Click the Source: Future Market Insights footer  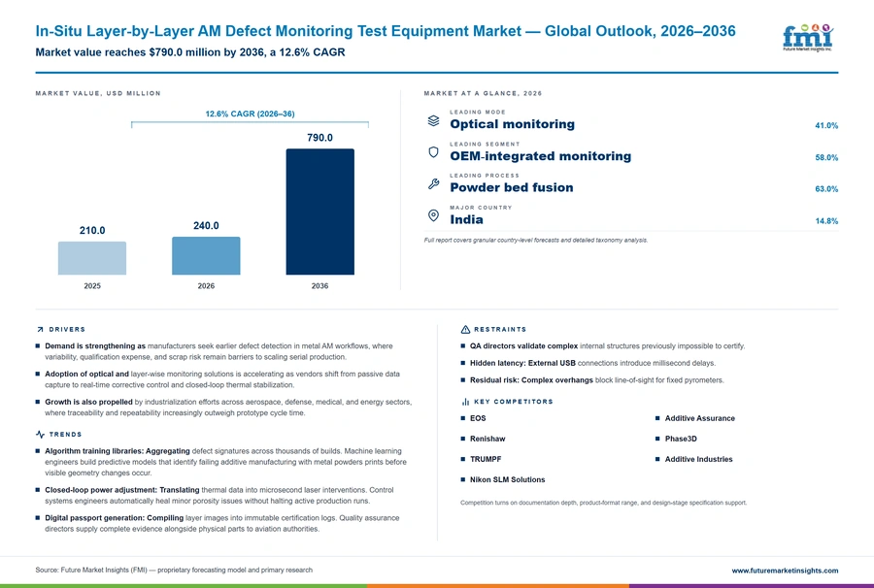[174, 571]
